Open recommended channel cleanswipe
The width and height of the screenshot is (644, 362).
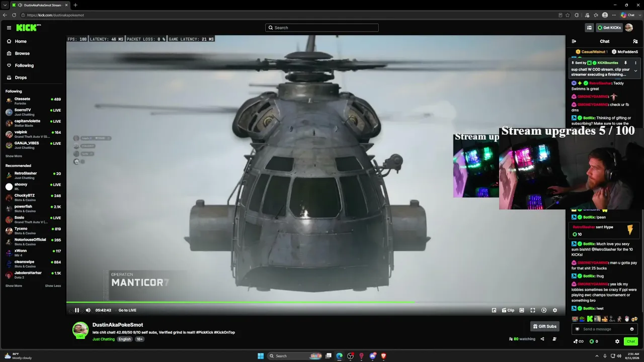coord(33,263)
